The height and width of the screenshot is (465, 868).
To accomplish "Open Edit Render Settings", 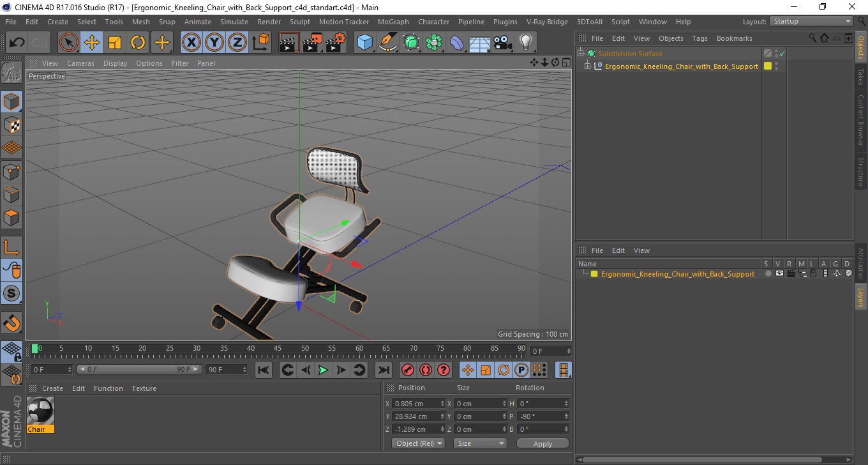I will point(336,43).
